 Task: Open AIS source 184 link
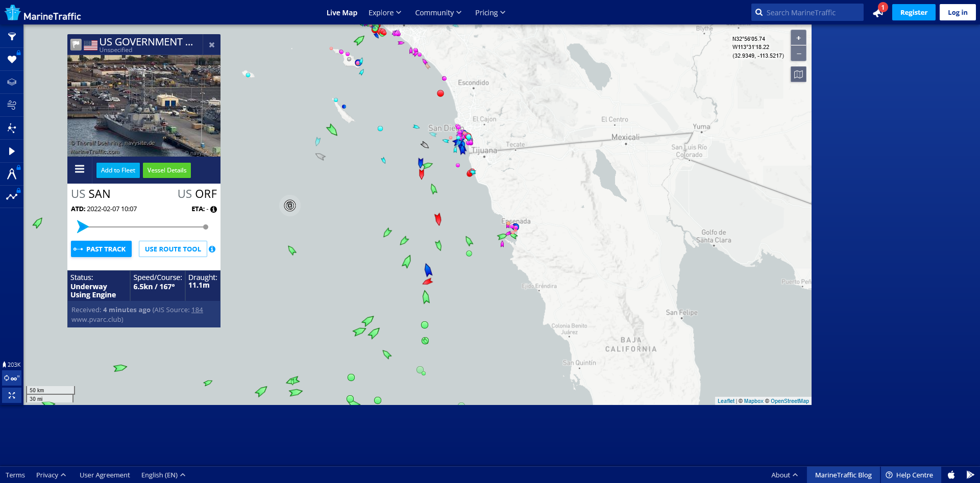[x=197, y=310]
